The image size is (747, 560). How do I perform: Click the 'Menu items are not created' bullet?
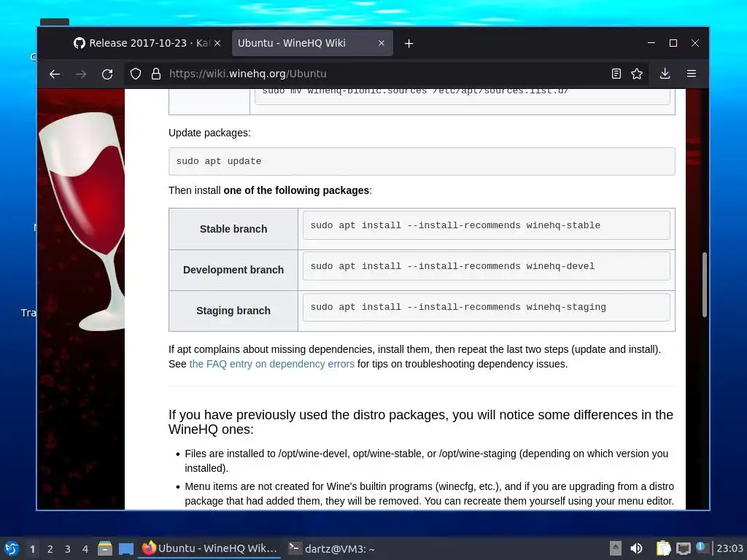tap(429, 494)
